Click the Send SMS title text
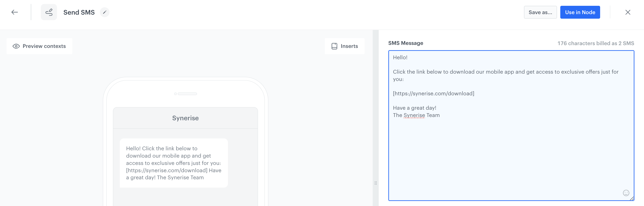 [x=79, y=12]
